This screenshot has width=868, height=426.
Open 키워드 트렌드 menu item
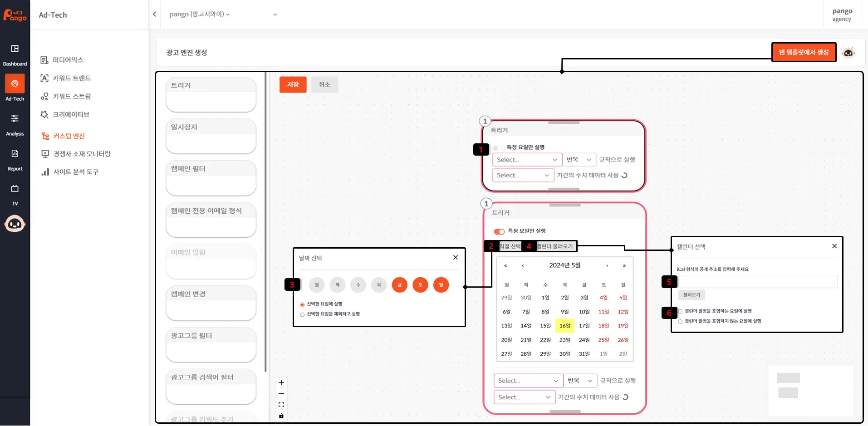pos(72,78)
